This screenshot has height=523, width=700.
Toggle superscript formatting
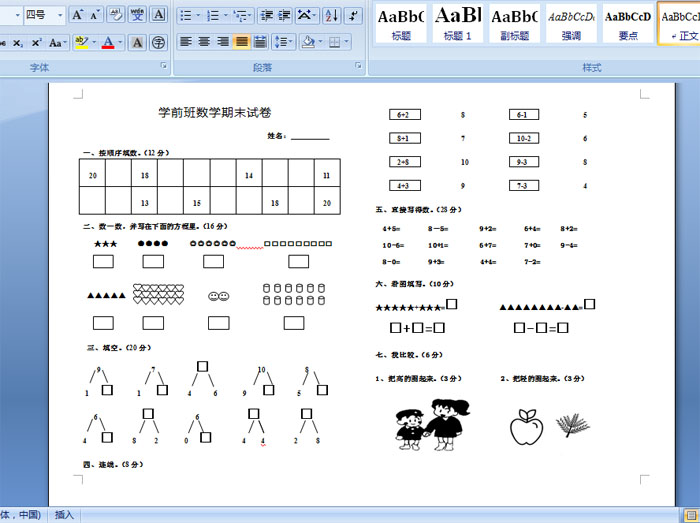click(x=36, y=43)
